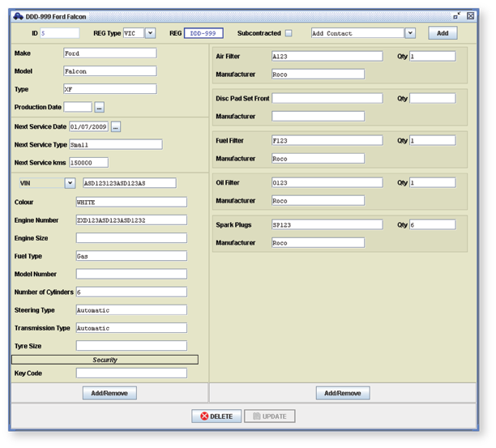
Task: Click the Security section header
Action: [x=105, y=360]
